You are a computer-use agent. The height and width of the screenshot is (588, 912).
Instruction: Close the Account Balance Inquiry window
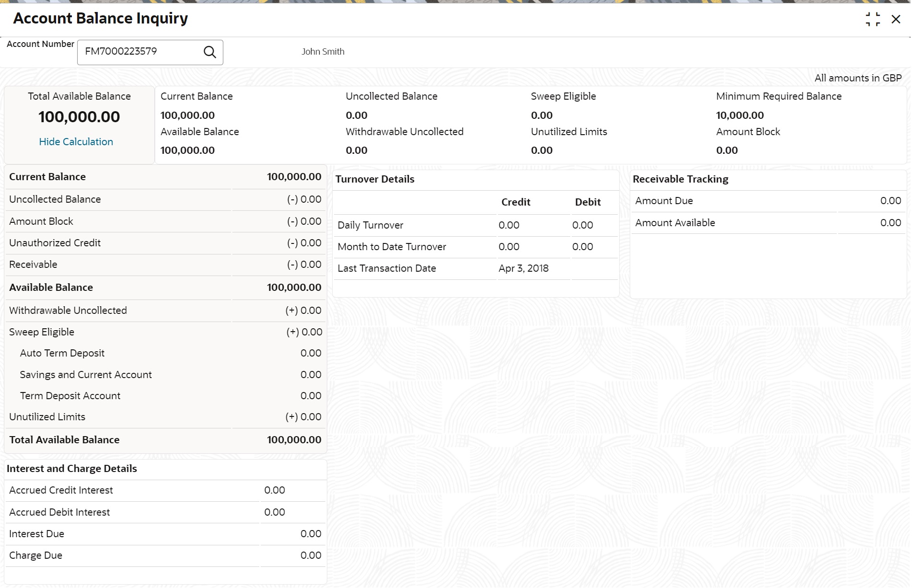pos(896,19)
